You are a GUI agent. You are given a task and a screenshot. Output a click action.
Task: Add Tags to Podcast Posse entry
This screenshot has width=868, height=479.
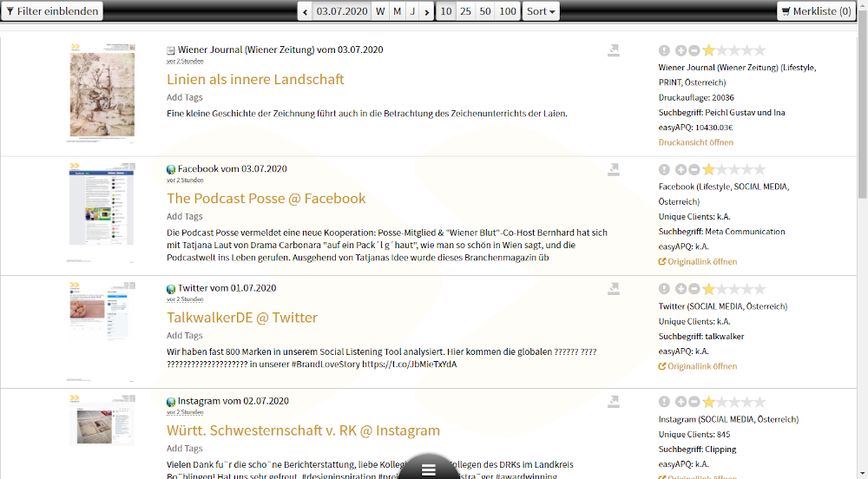[184, 216]
